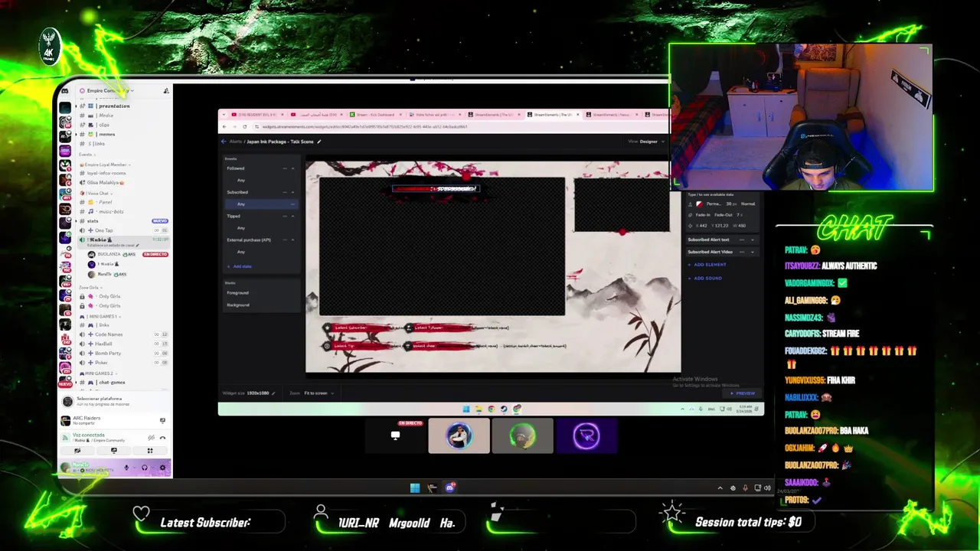Viewport: 980px width, 551px height.
Task: Collapse External purchase (API) section
Action: [x=292, y=240]
